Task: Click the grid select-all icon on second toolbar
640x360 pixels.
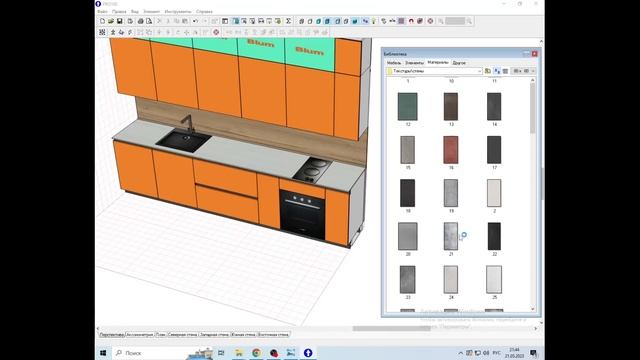Action: pos(102,32)
